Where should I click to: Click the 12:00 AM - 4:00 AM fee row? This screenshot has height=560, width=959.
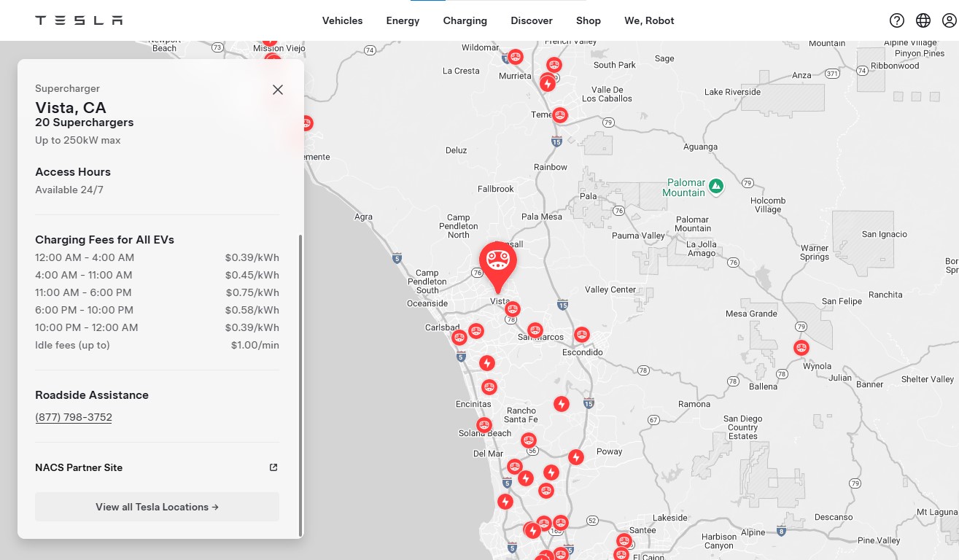[157, 257]
